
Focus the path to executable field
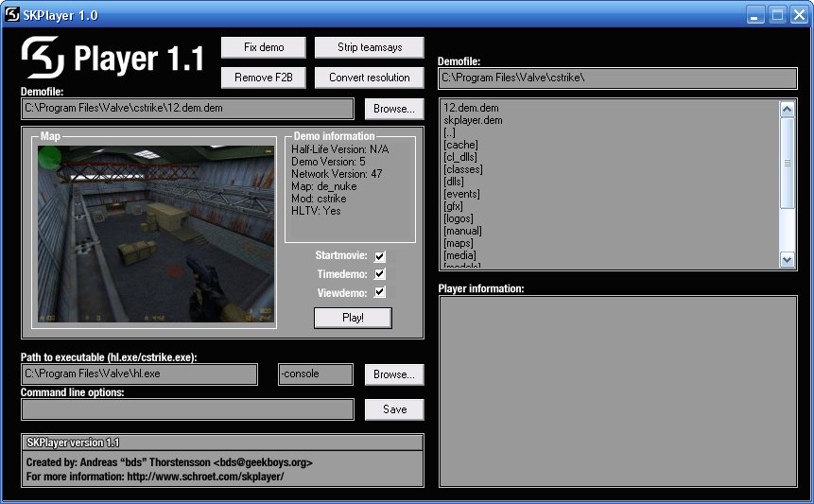pos(139,374)
